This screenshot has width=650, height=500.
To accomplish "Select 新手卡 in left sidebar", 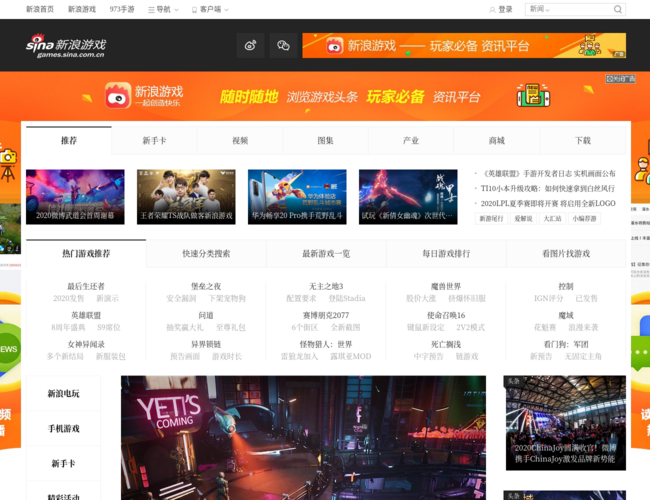I will 63,463.
